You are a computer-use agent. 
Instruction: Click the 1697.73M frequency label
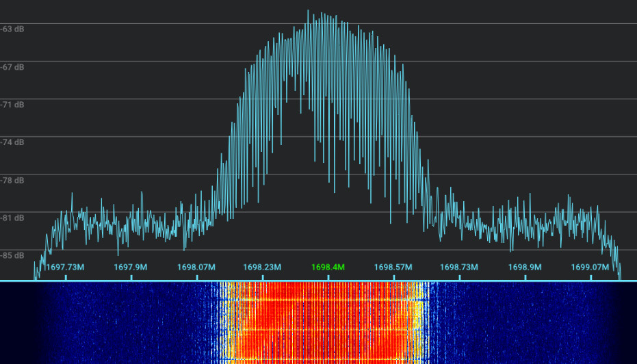[66, 267]
